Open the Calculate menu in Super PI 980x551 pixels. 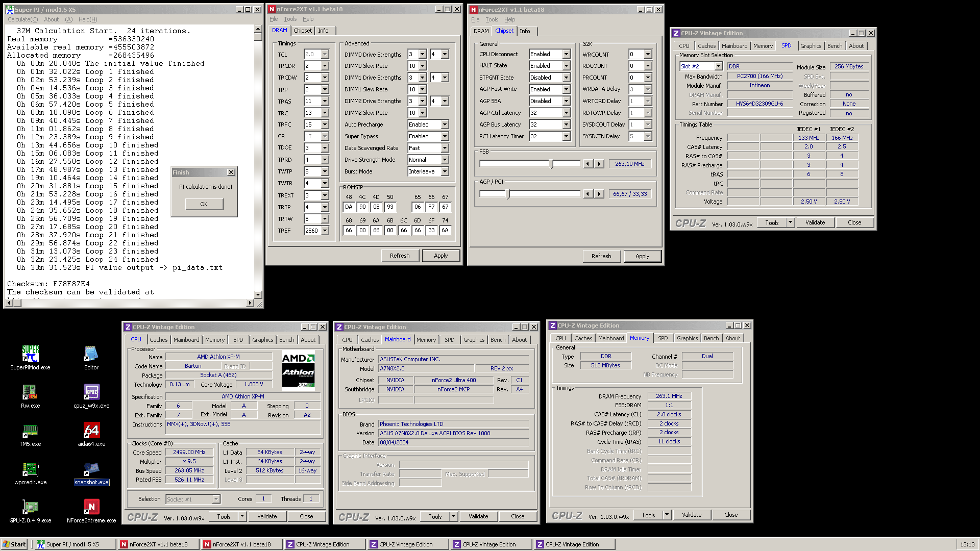pyautogui.click(x=22, y=19)
